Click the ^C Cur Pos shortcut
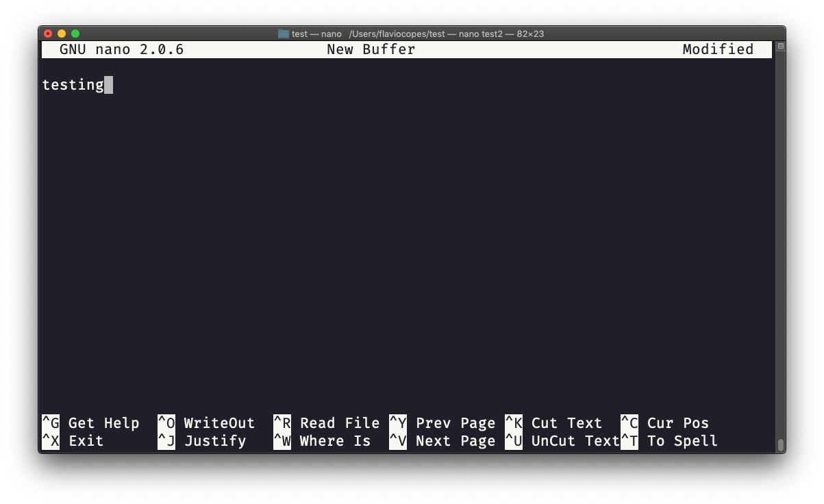Screen dimensions: 824x504 click(x=664, y=423)
